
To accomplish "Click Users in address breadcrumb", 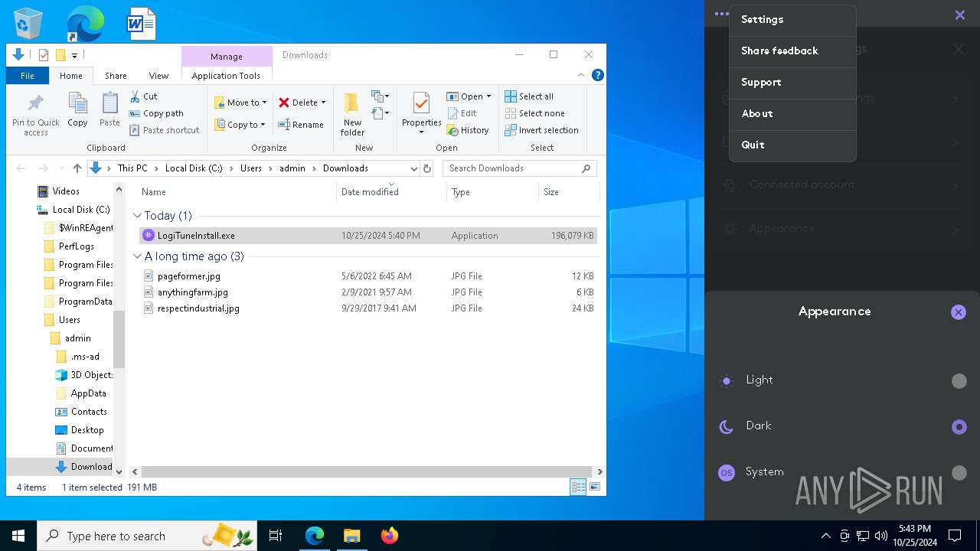I will pyautogui.click(x=251, y=168).
